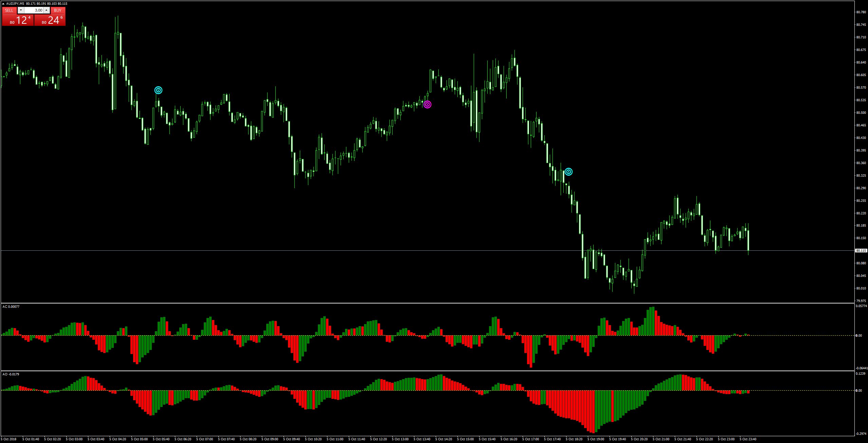The image size is (868, 443).
Task: Click the 3.00 volume input field
Action: pos(34,11)
